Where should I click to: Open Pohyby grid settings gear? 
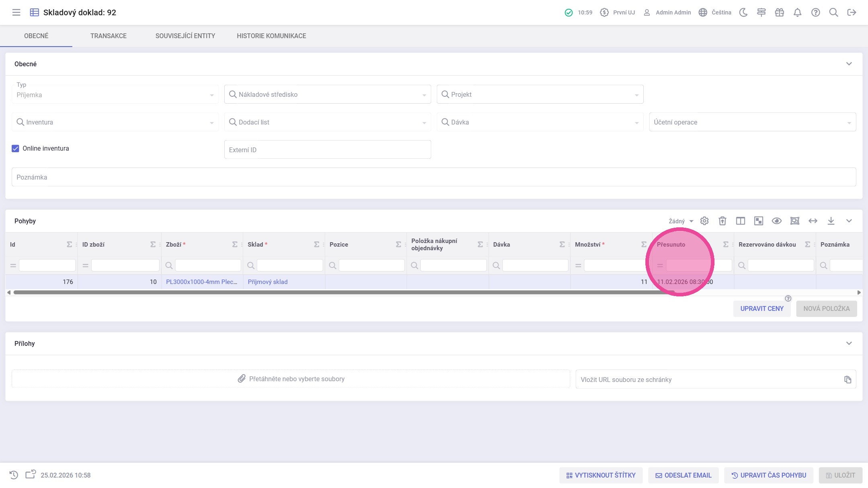point(704,221)
